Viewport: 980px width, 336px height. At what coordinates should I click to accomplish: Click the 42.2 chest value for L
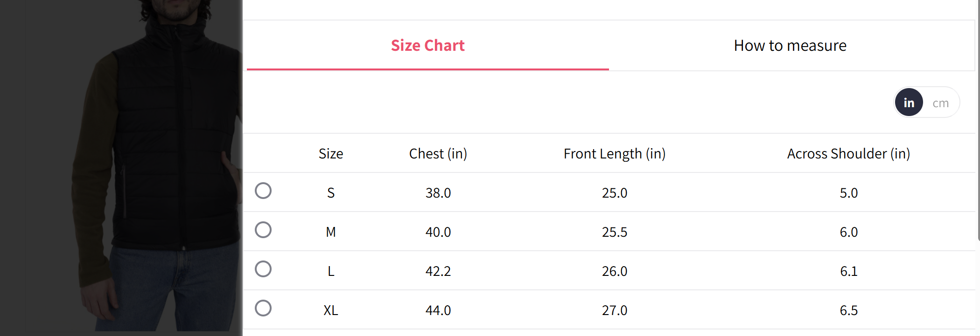point(438,271)
